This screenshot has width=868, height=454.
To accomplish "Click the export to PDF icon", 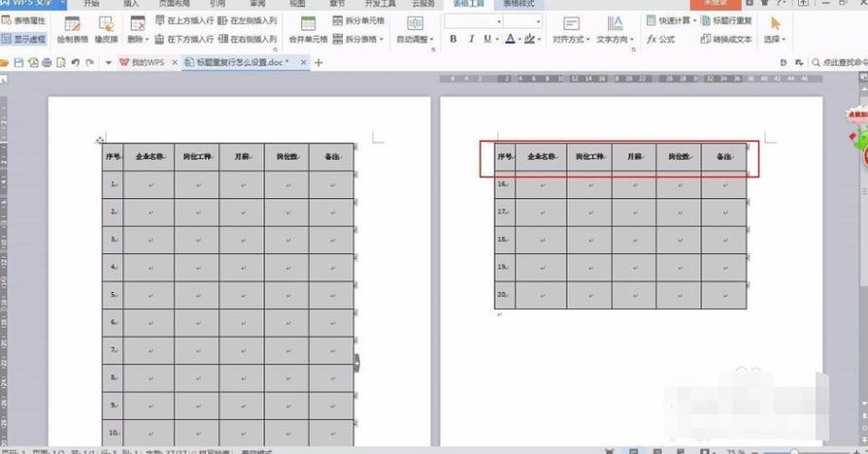I will click(x=33, y=62).
